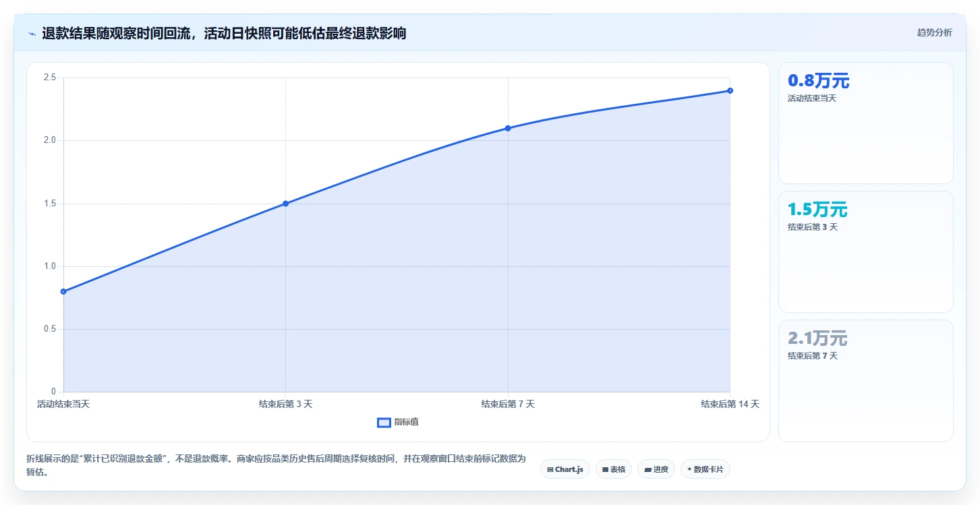Click y-axis value 1.5
The width and height of the screenshot is (980, 505).
(x=49, y=204)
